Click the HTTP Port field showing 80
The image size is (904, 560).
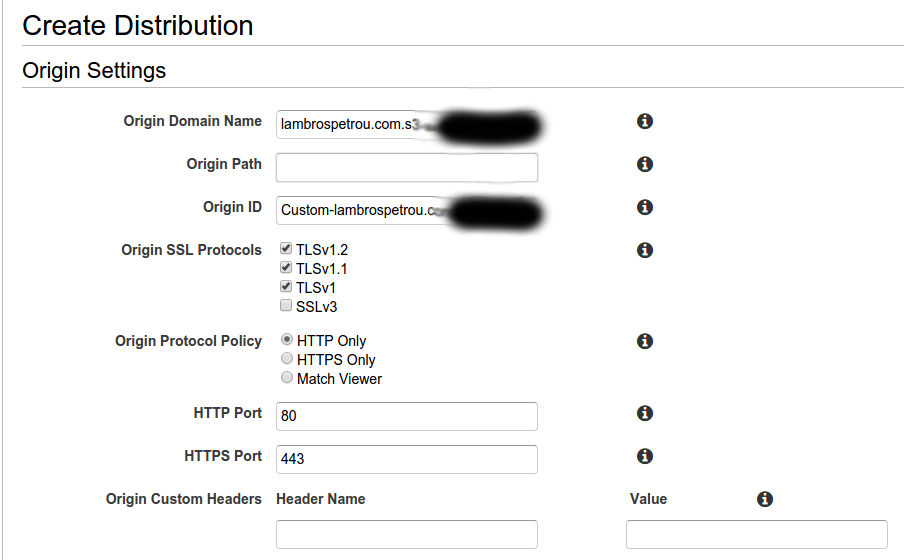406,416
